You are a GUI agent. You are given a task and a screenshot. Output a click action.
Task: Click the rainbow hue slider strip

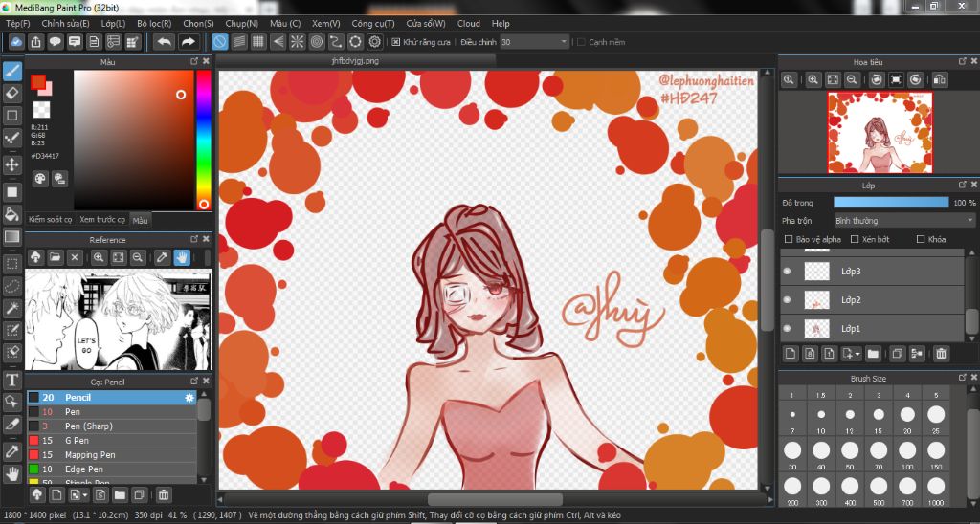204,140
